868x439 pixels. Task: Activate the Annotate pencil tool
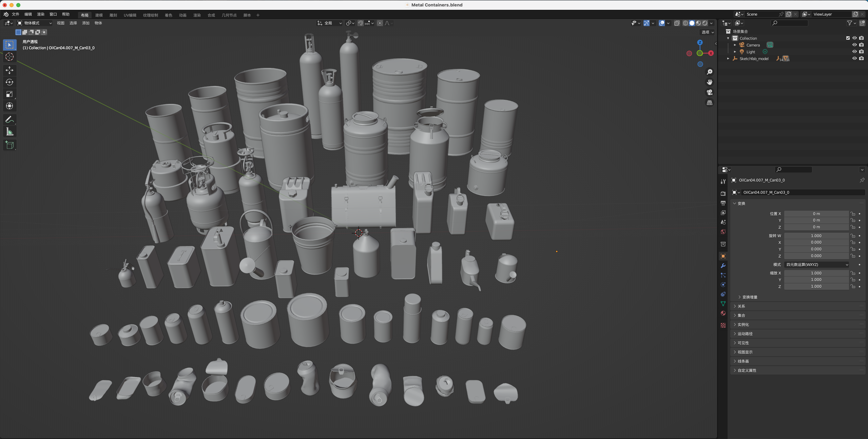coord(9,119)
